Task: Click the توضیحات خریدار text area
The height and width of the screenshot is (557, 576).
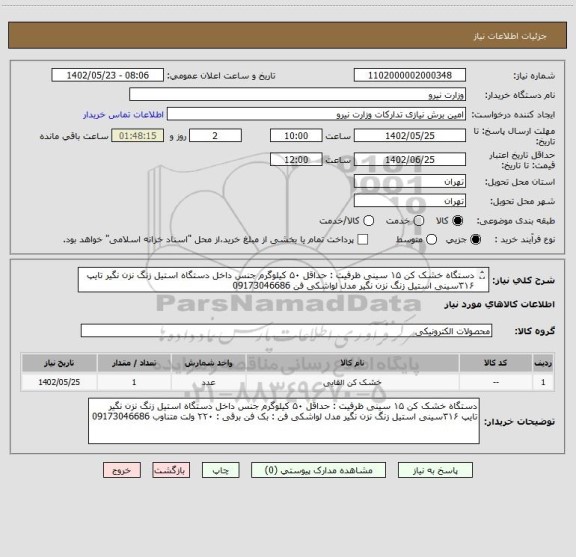Action: point(284,421)
